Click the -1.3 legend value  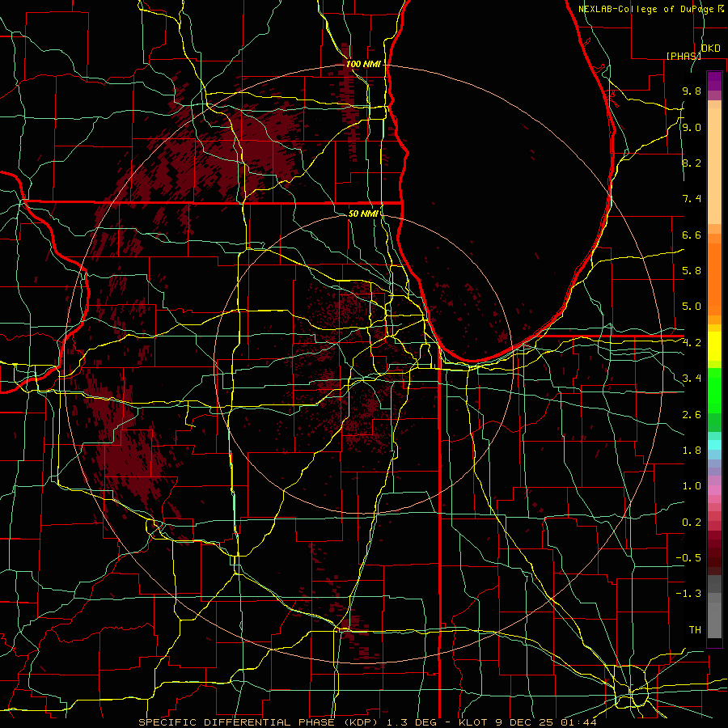(688, 594)
